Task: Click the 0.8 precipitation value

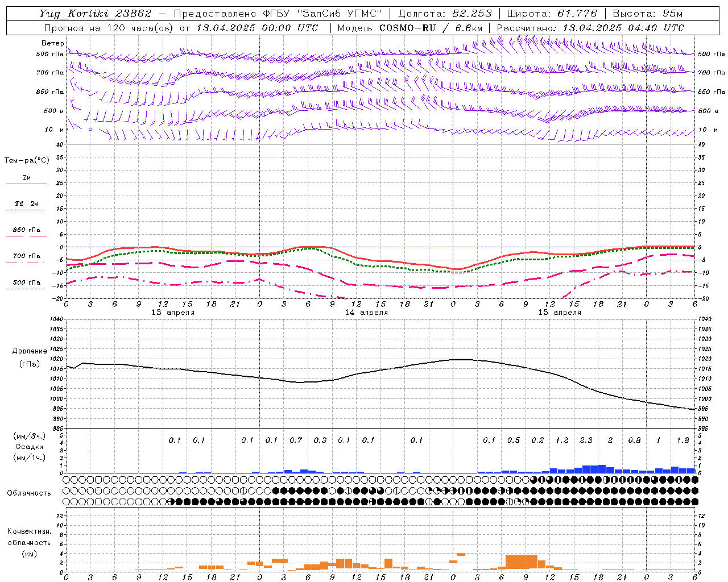Action: coord(634,440)
